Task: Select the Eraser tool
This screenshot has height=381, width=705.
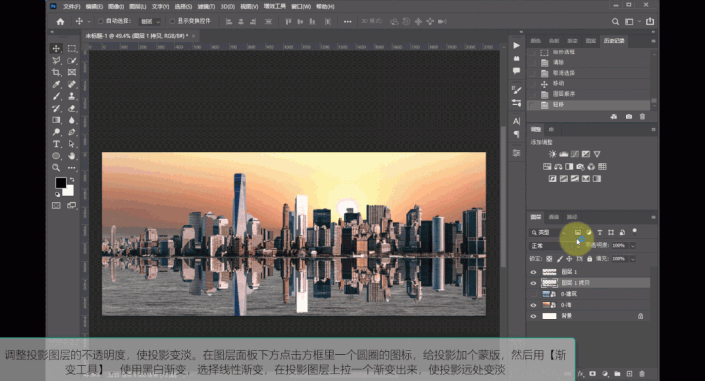Action: click(71, 108)
